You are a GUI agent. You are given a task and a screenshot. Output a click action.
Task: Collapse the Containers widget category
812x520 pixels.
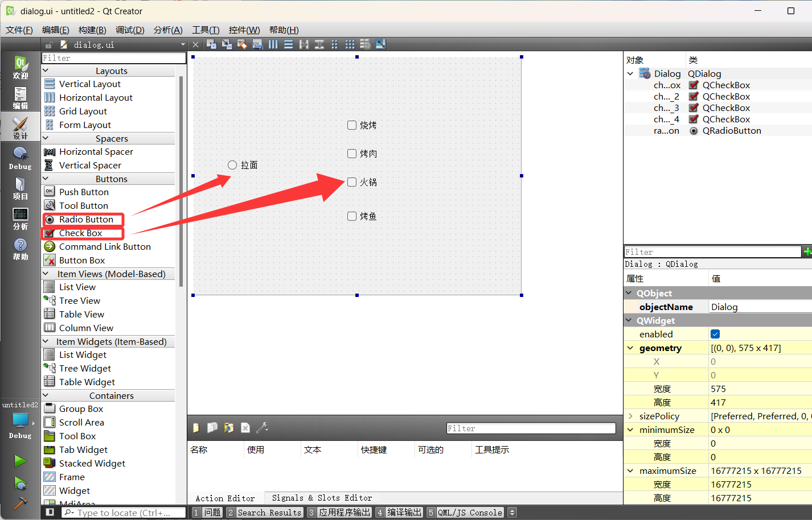coord(46,395)
